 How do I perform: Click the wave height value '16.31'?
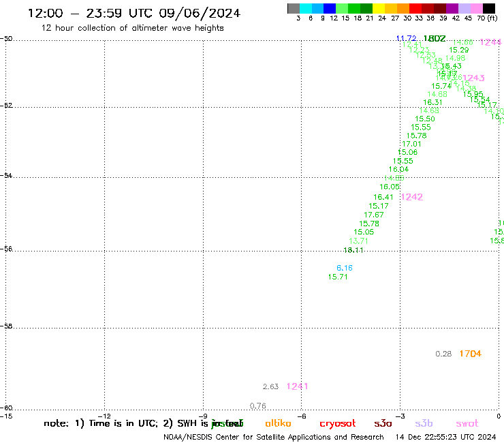click(432, 102)
